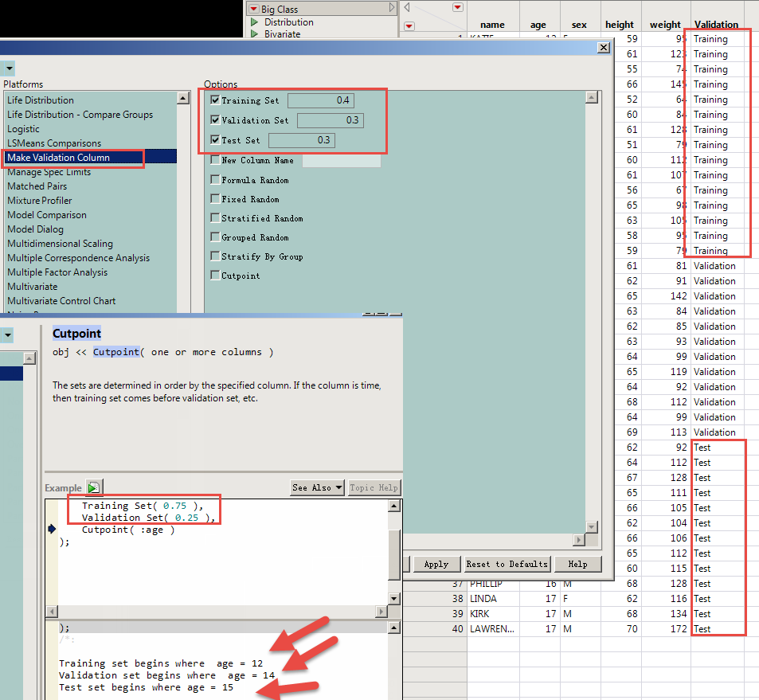759x700 pixels.
Task: Click the Validation column header
Action: 717,25
